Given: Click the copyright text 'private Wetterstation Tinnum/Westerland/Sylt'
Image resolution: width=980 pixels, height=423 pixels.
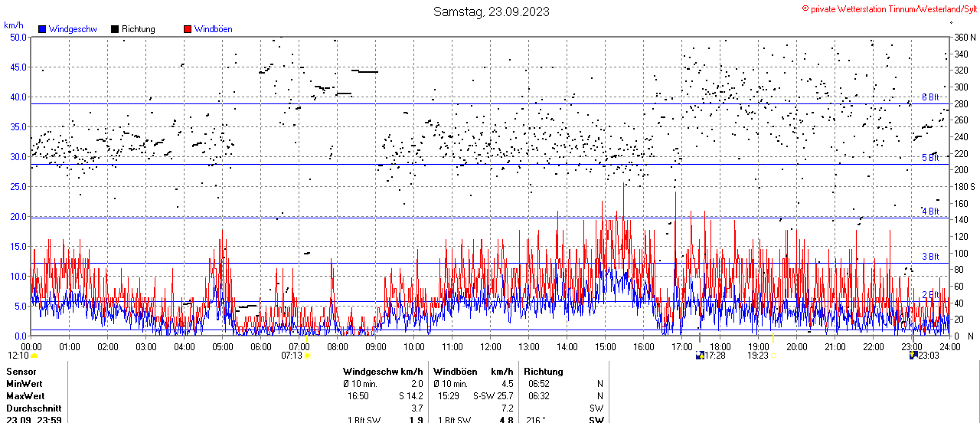Looking at the screenshot, I should point(893,8).
